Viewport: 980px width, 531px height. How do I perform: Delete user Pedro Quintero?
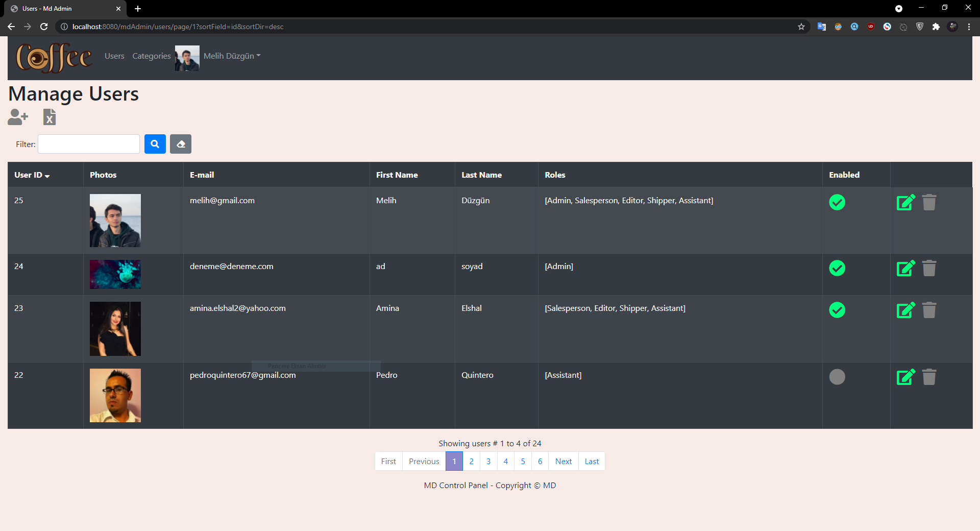(x=929, y=377)
